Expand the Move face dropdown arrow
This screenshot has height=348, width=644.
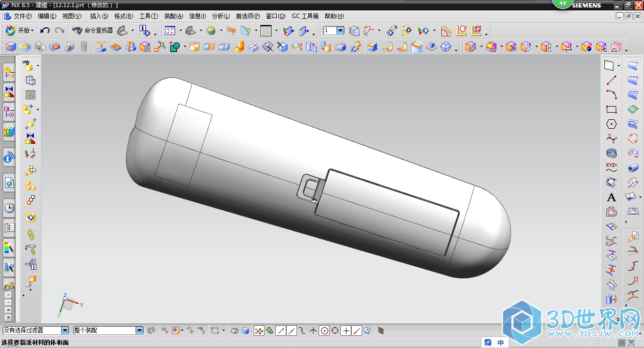(481, 47)
